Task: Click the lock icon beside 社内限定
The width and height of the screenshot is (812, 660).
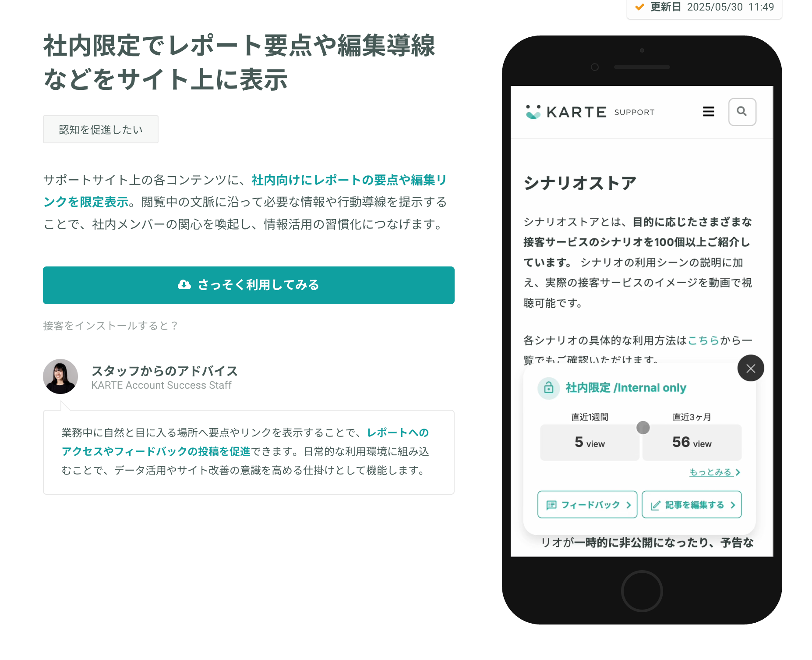Action: (548, 388)
